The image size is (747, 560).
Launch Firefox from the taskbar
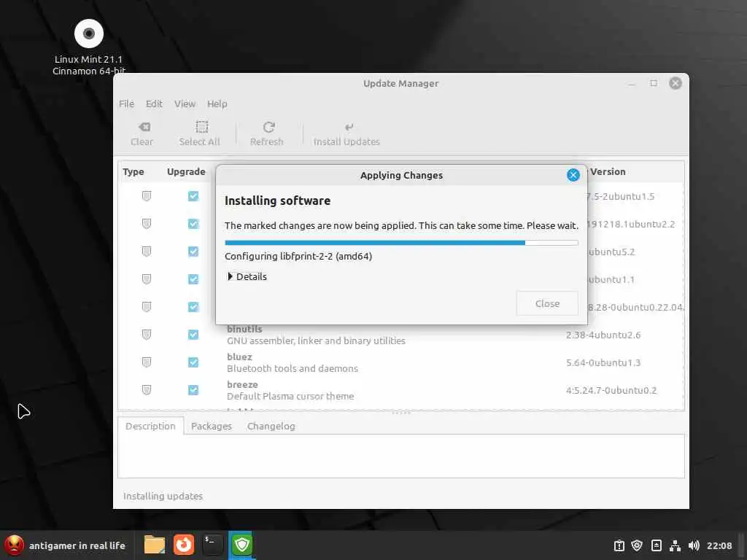coord(183,545)
